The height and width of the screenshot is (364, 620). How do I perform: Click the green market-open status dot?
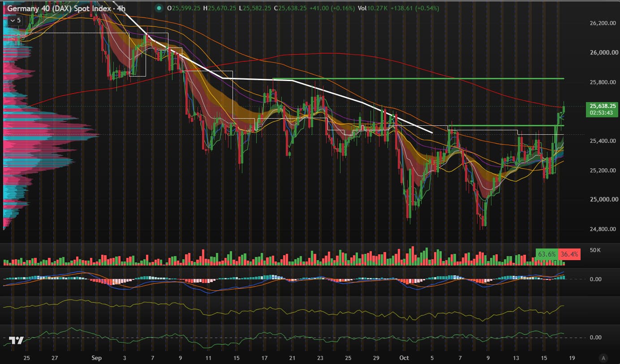[x=158, y=9]
